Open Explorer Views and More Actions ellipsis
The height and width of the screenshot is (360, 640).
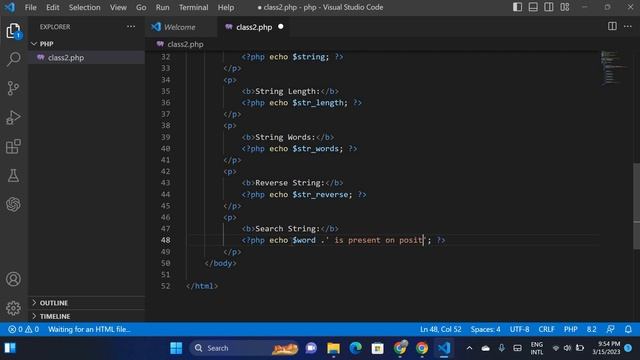tap(131, 27)
